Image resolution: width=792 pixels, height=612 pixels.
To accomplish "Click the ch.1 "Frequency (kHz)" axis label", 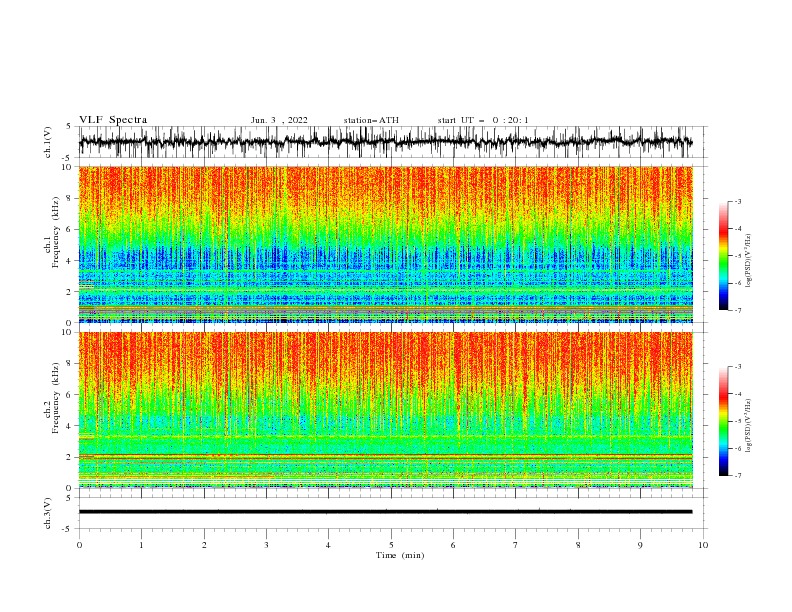I will 55,232.
